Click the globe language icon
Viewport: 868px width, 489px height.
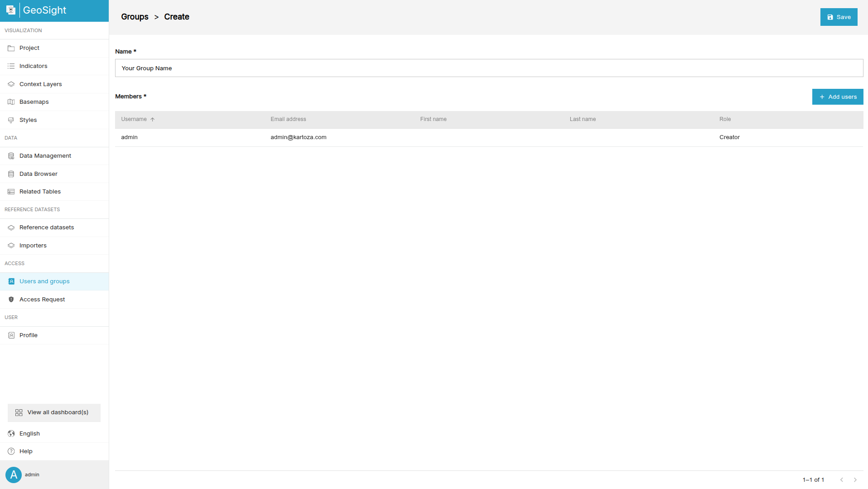[x=11, y=434]
